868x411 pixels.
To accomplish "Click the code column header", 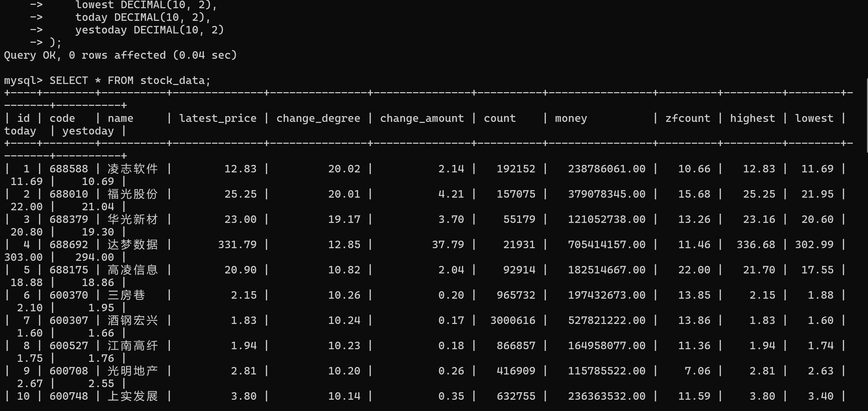I will point(62,118).
